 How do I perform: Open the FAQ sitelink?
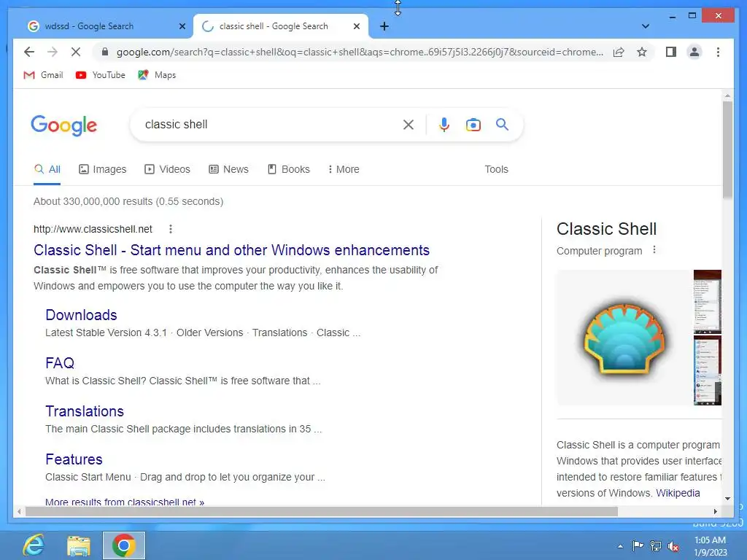click(x=60, y=363)
